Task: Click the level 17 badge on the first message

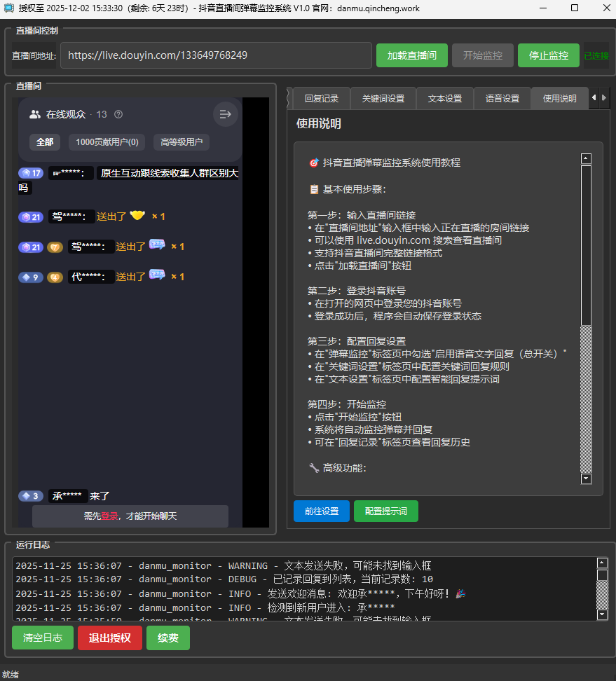Action: [x=31, y=172]
